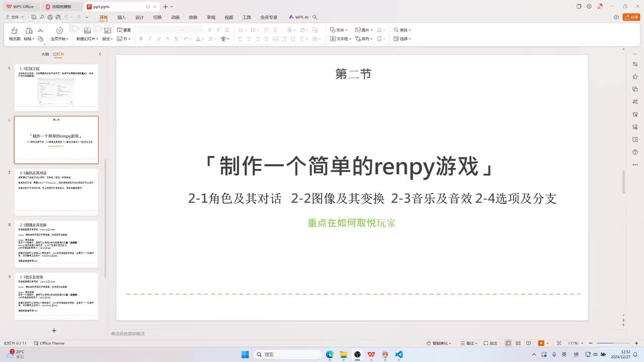644x362 pixels.
Task: Switch to the 动画 Animation tab
Action: pyautogui.click(x=175, y=17)
